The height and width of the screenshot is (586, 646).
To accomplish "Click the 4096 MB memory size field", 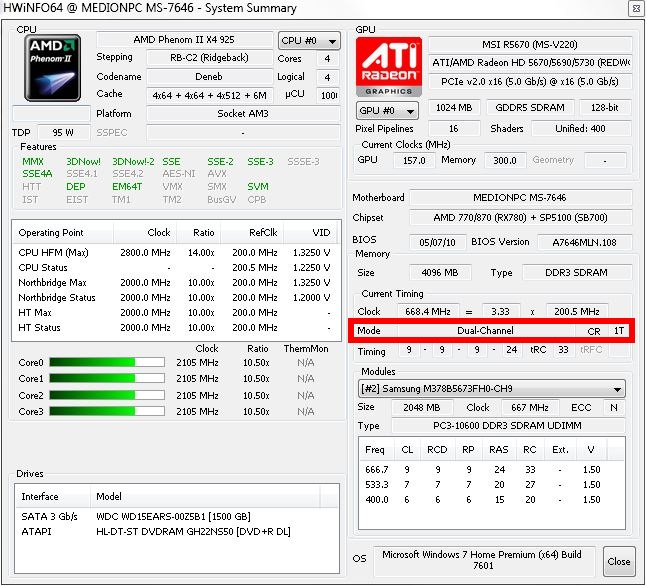I will tap(440, 272).
